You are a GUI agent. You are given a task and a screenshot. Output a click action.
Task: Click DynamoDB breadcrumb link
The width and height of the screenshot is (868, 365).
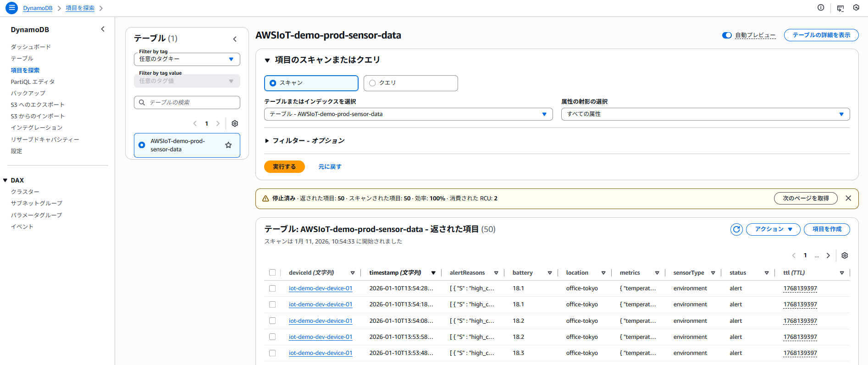pyautogui.click(x=38, y=8)
